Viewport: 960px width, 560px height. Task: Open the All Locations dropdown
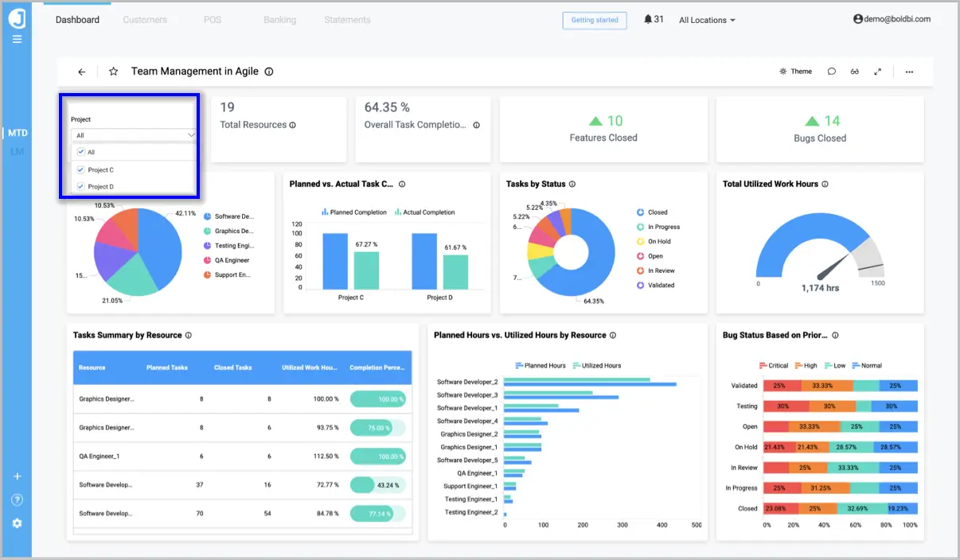click(x=705, y=20)
